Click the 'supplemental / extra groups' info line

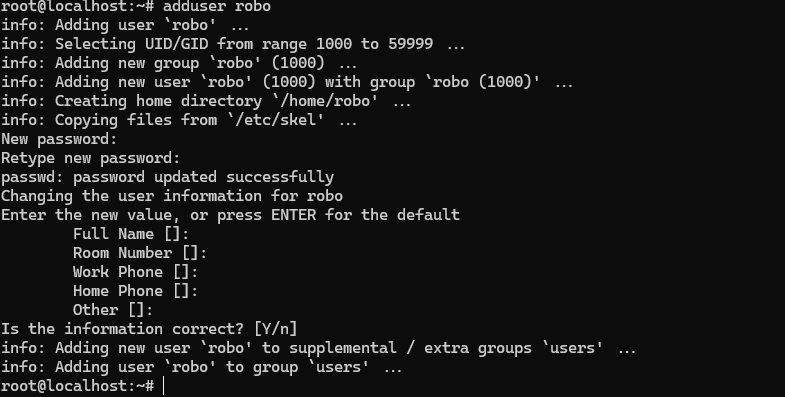pos(318,348)
